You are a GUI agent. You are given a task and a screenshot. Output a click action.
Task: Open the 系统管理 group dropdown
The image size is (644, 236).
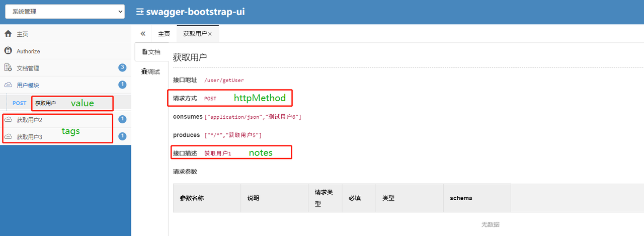(x=65, y=12)
